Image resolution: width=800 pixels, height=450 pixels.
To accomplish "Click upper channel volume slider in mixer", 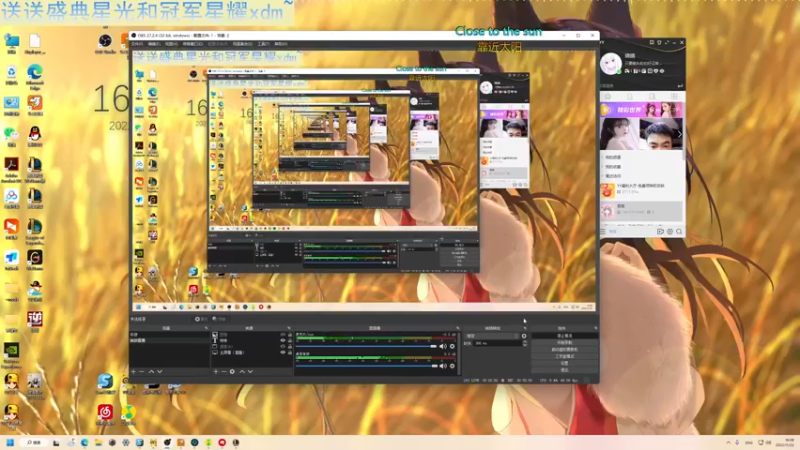I will 366,346.
